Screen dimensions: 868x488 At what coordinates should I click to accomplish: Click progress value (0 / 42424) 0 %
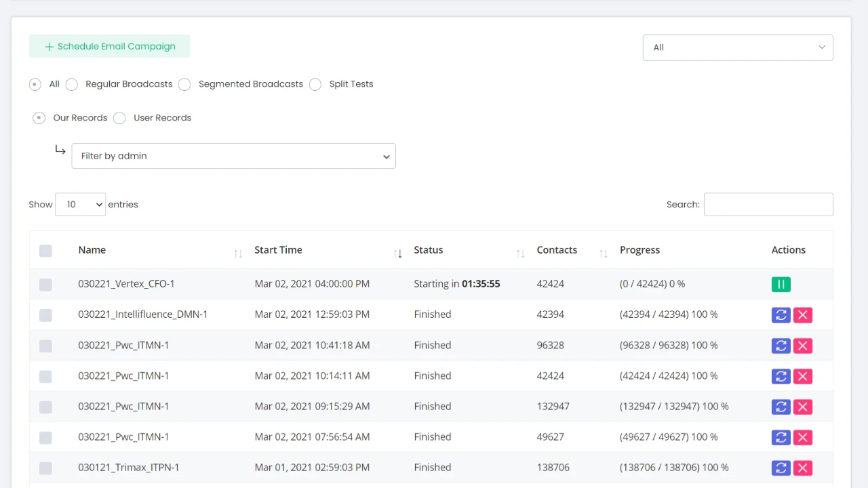[x=652, y=284]
